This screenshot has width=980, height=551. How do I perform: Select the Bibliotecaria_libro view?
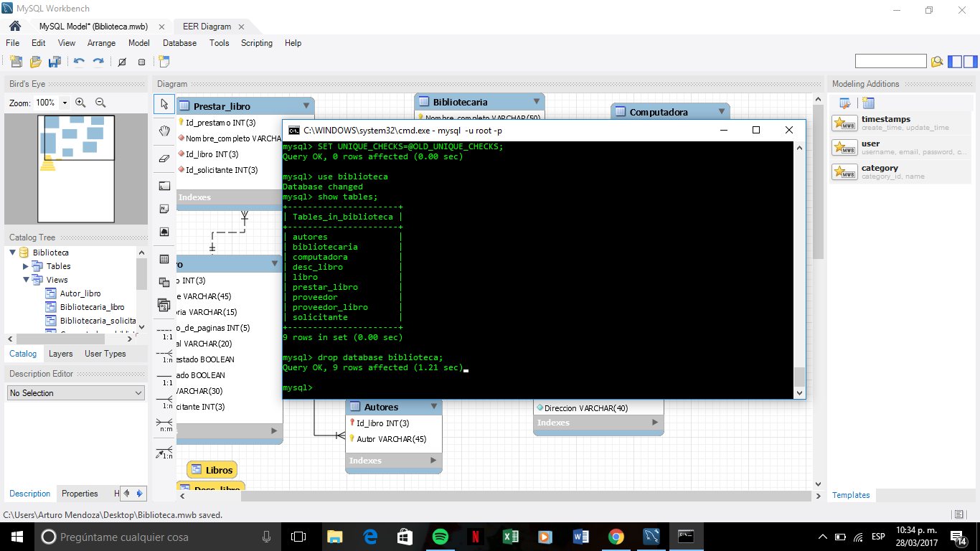[92, 307]
